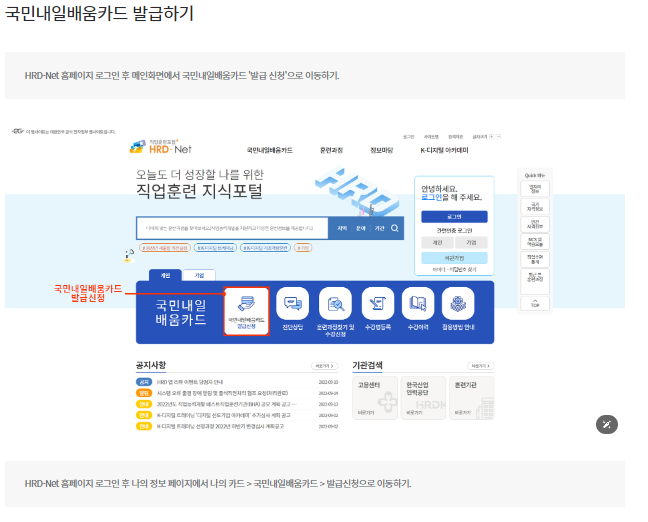648x522 pixels.
Task: Click the 공지사항 section heading
Action: point(151,365)
